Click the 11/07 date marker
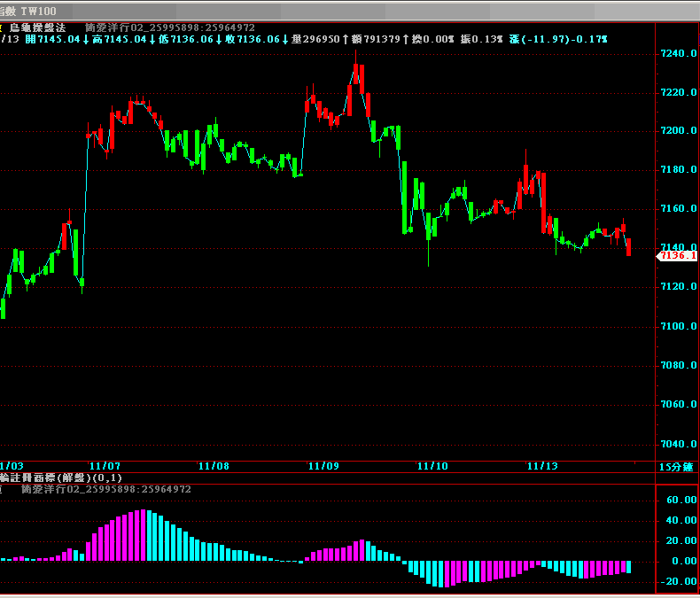 pyautogui.click(x=105, y=466)
